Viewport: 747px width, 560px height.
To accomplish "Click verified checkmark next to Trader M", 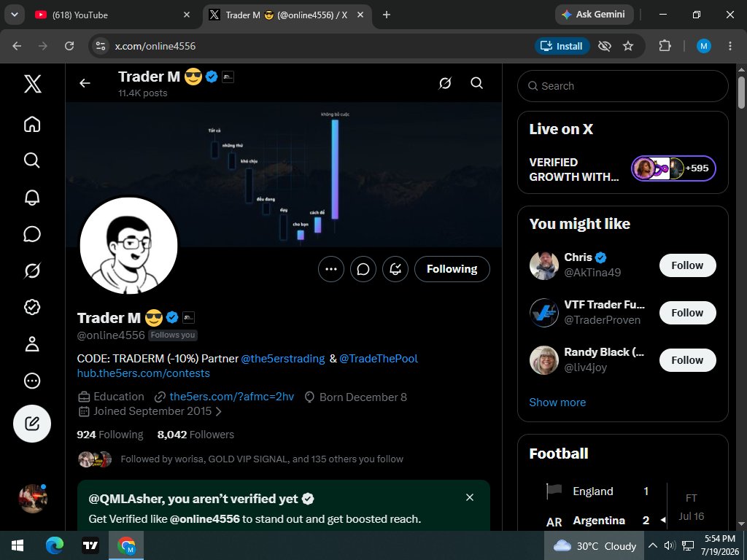I will click(x=172, y=318).
